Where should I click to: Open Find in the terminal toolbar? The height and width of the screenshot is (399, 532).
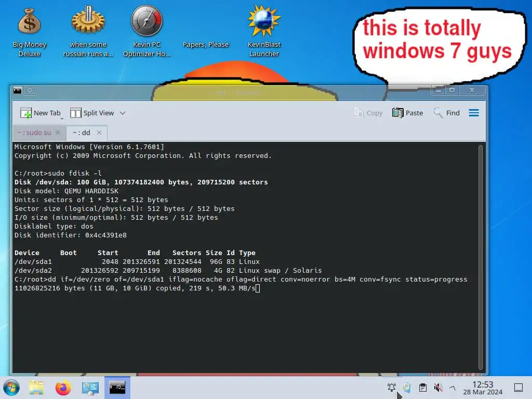446,113
